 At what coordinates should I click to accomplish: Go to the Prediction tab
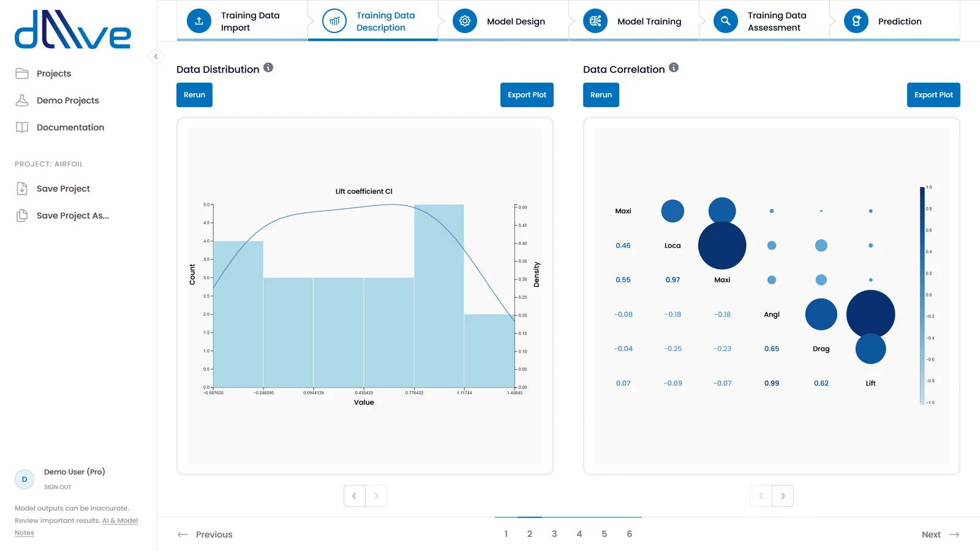(895, 21)
